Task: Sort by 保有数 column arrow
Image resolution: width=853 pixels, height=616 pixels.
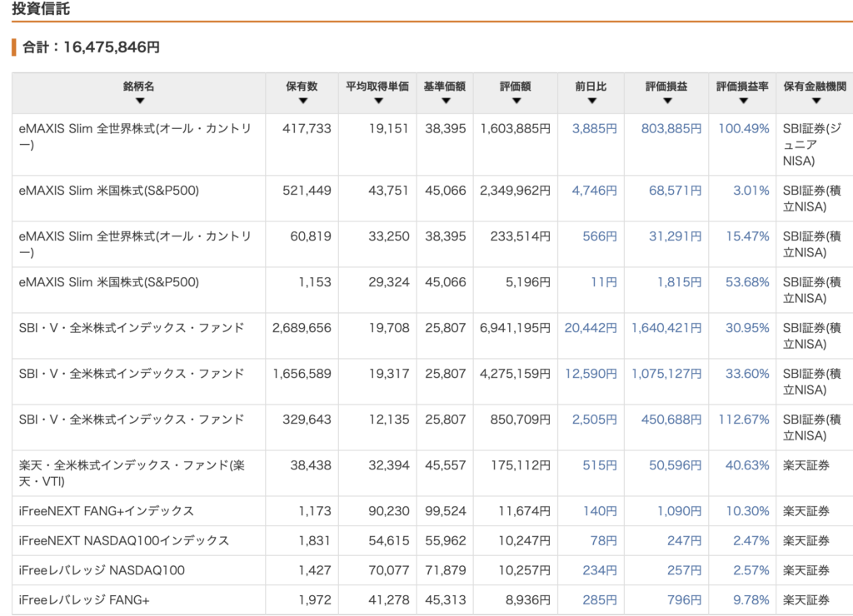Action: pos(303,101)
